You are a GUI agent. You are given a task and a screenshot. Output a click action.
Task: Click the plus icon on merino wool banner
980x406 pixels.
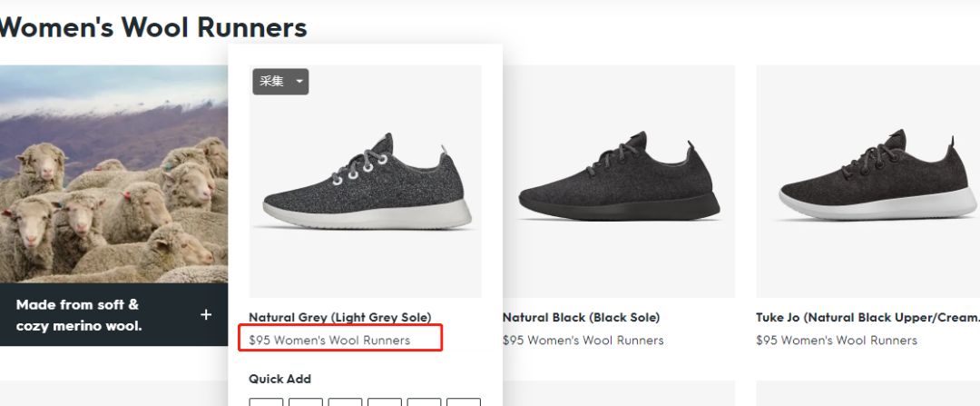point(206,314)
